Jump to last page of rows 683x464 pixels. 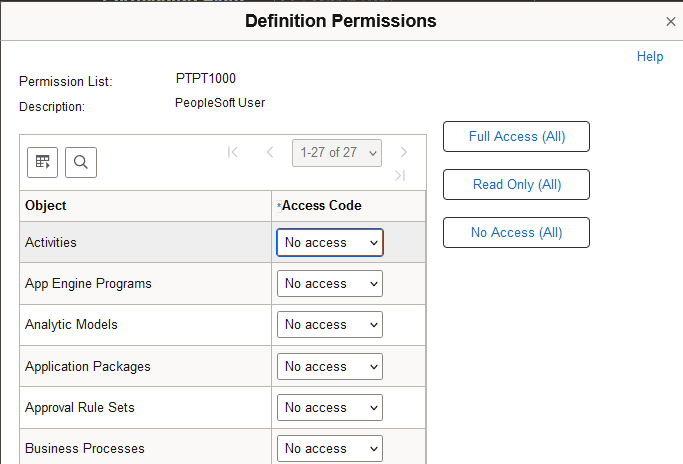(400, 176)
